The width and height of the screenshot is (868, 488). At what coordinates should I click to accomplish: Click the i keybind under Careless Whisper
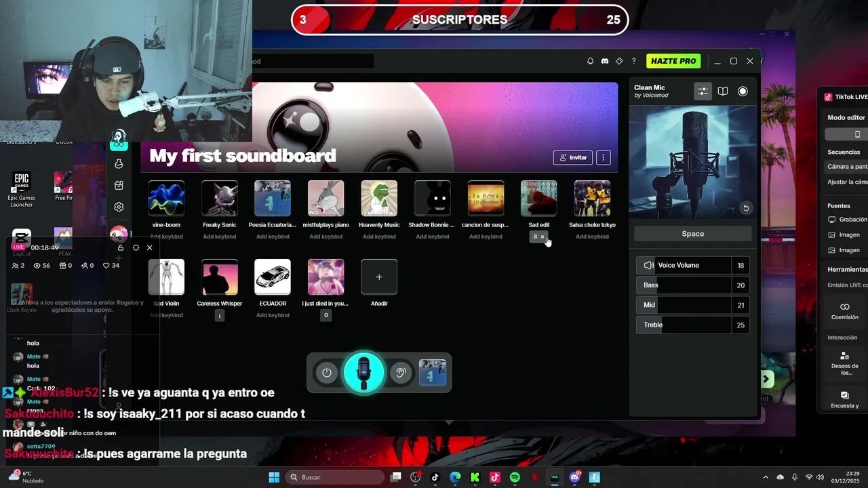pyautogui.click(x=220, y=315)
